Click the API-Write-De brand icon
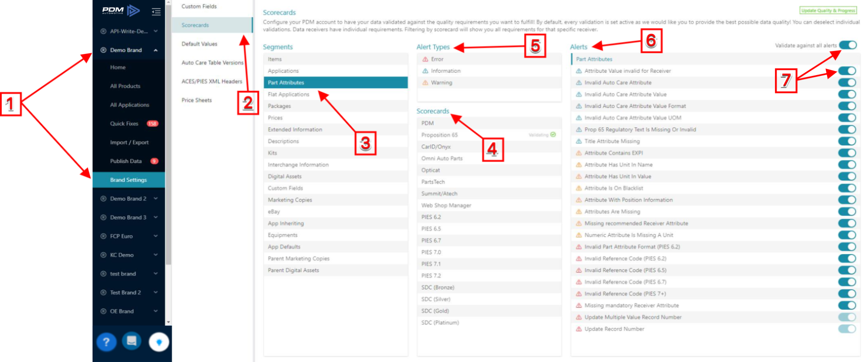This screenshot has height=362, width=868. (x=103, y=31)
